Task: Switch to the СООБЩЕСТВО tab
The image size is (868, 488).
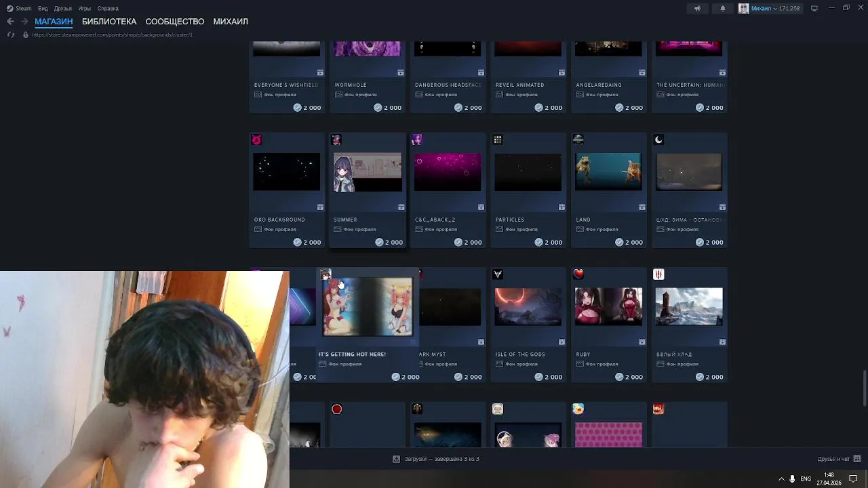Action: coord(175,22)
